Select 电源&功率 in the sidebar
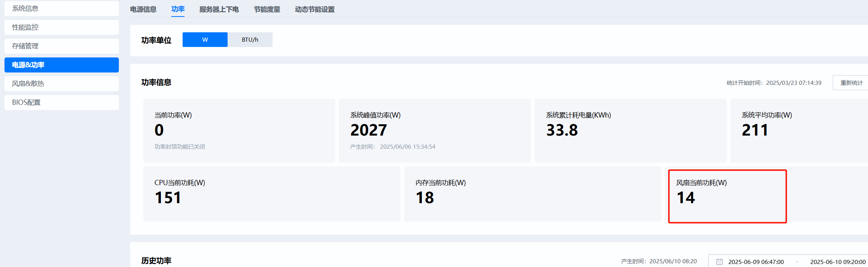Screen dimensions: 868x267 (x=61, y=65)
